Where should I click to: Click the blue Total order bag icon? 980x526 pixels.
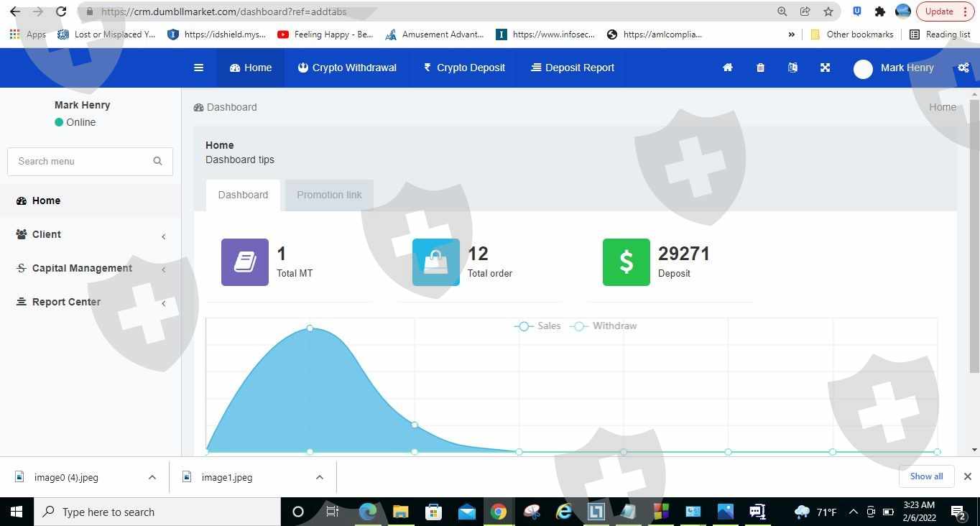coord(435,262)
